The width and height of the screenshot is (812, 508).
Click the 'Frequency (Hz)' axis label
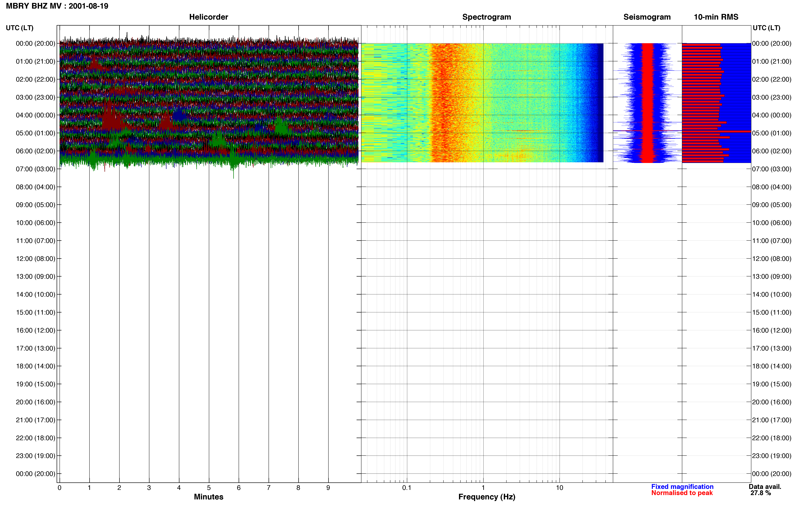click(x=487, y=497)
